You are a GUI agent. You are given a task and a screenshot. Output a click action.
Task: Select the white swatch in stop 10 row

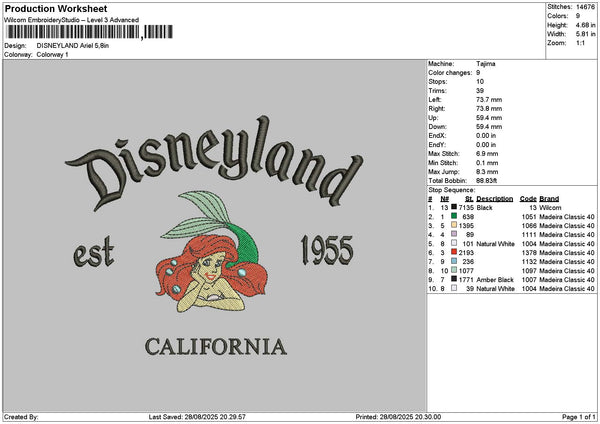tap(454, 288)
